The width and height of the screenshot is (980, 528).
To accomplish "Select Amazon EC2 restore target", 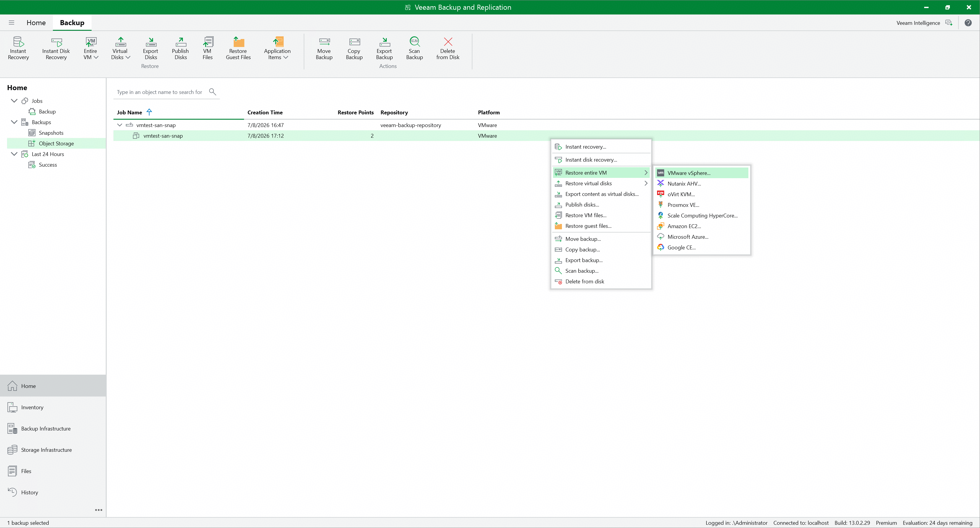I will pyautogui.click(x=702, y=226).
